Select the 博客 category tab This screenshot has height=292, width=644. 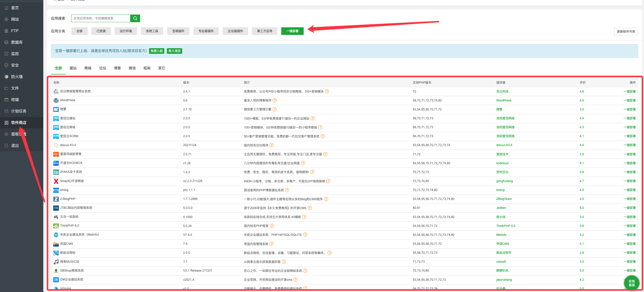click(x=117, y=68)
